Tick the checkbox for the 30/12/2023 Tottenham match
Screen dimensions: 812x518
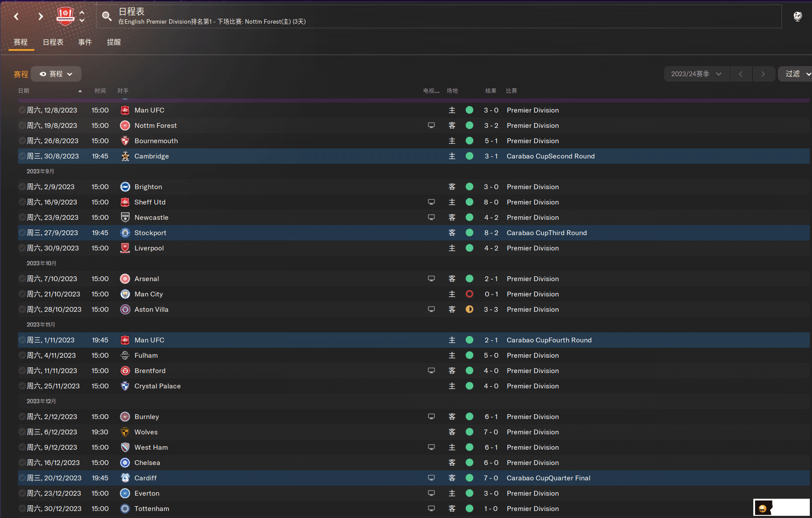pos(22,509)
